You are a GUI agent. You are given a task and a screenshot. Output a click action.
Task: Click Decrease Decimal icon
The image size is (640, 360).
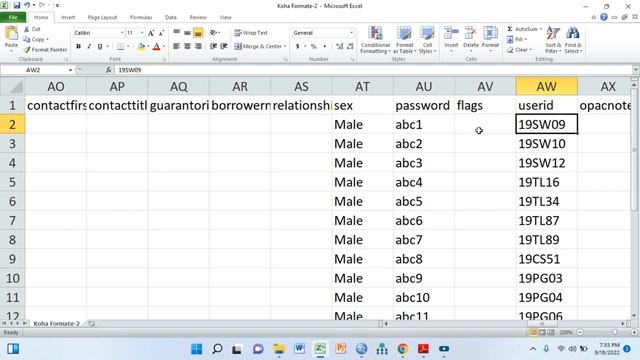pyautogui.click(x=350, y=47)
